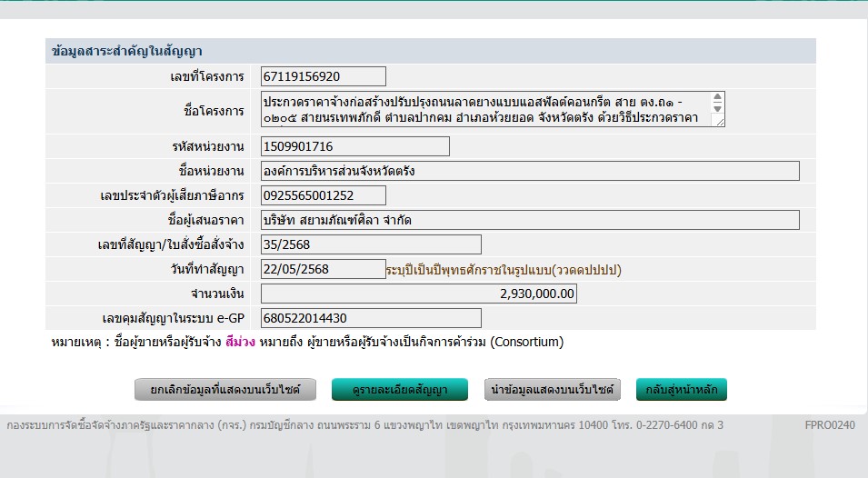
Task: Click the project name scrollbar down arrow
Action: point(717,108)
